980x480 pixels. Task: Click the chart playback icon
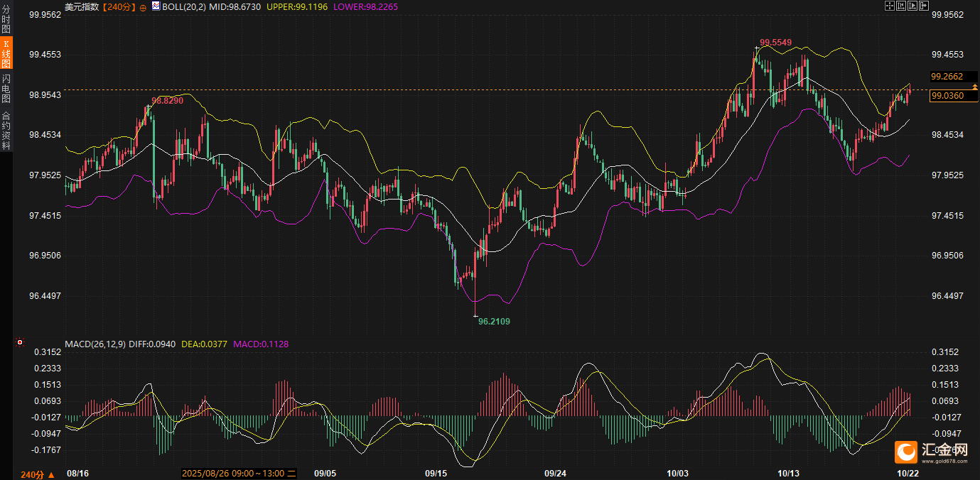(913, 6)
